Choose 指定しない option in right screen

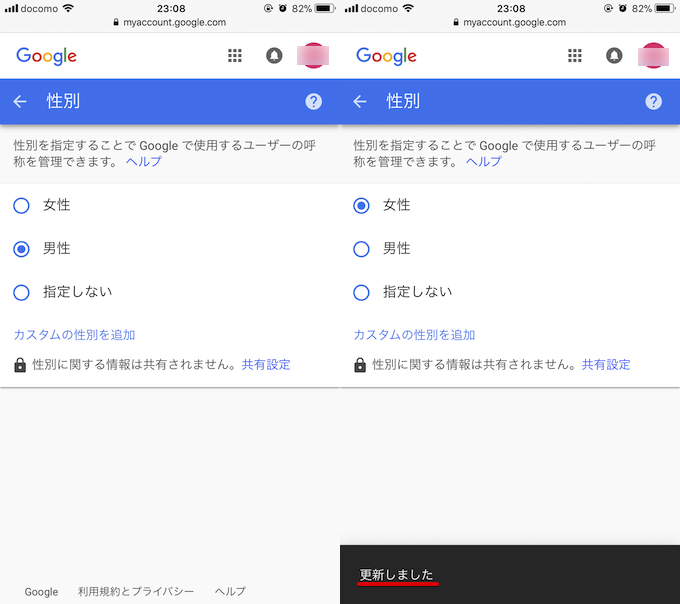(361, 292)
